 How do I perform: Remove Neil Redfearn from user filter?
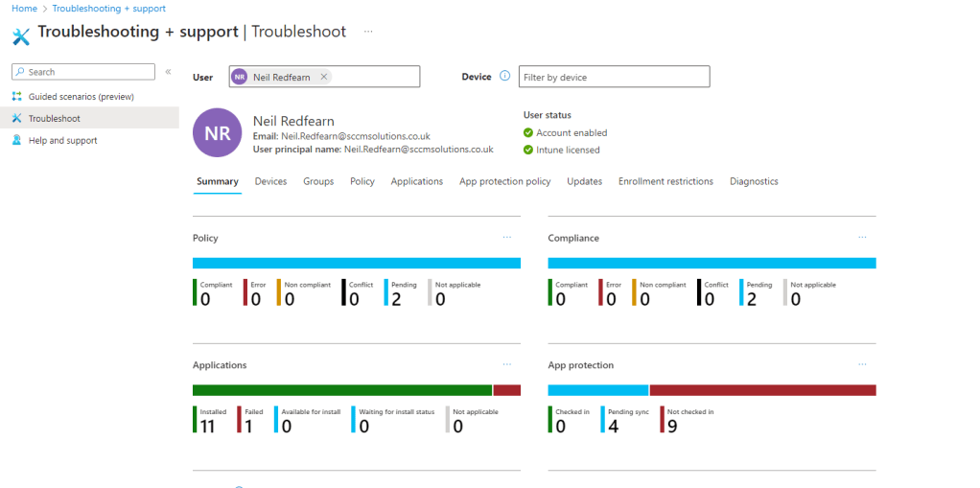(x=324, y=77)
